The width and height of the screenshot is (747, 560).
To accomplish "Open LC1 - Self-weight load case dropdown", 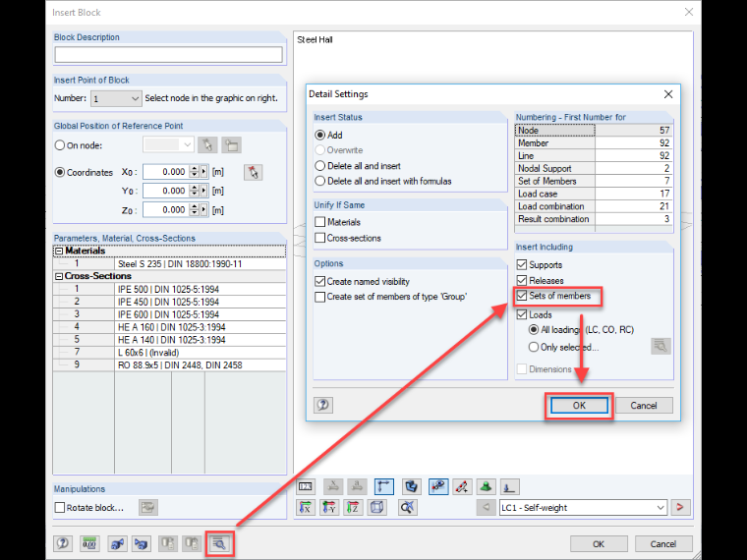I will click(661, 508).
